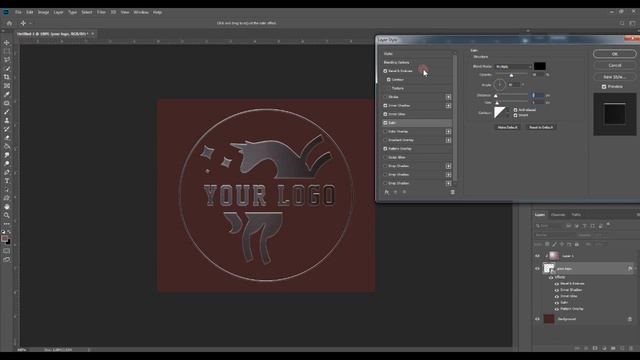Click the delete layer trash icon in Layers panel
Viewport: 640px width, 360px height.
click(x=631, y=348)
